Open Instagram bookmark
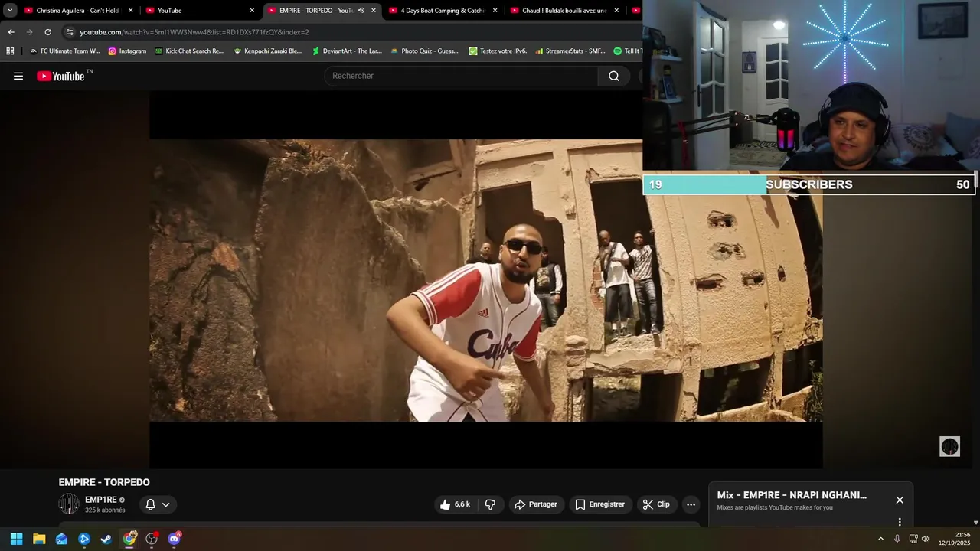The image size is (980, 551). pos(127,51)
